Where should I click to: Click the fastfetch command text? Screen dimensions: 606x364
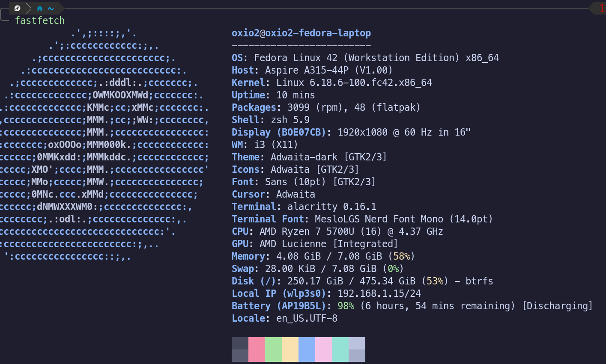(x=40, y=20)
